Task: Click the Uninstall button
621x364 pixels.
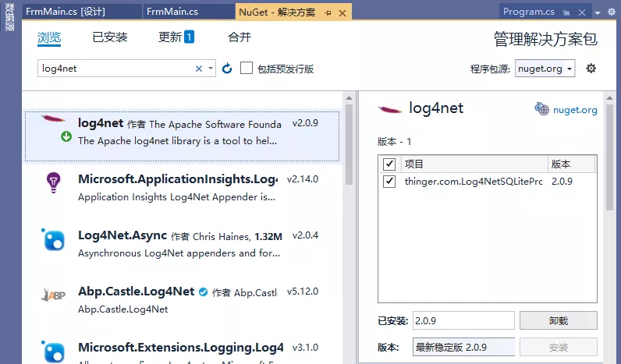Action: (558, 320)
